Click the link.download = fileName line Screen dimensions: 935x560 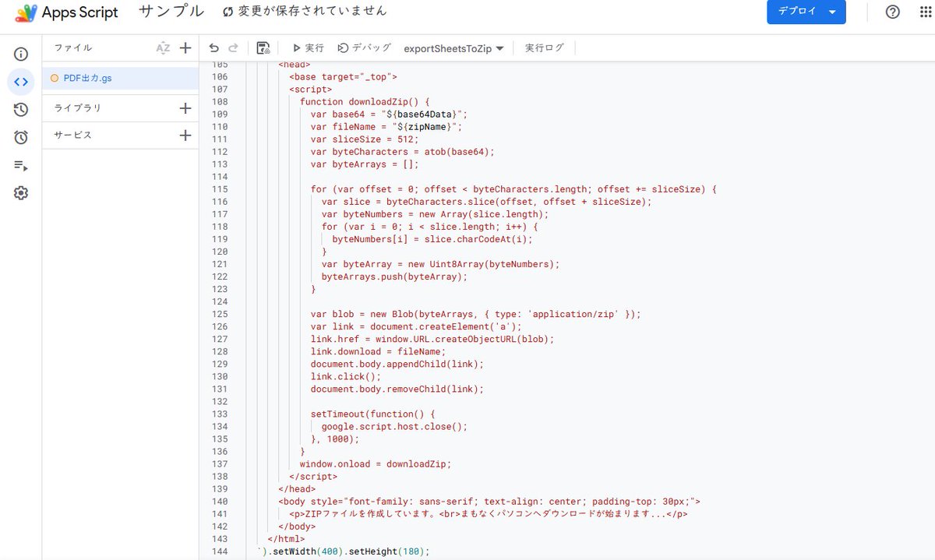tap(379, 351)
